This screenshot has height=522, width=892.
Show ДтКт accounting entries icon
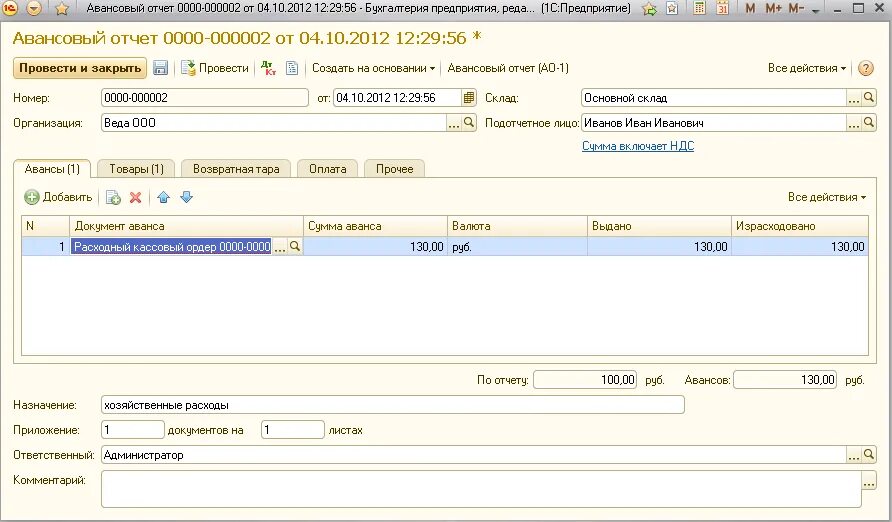click(x=269, y=68)
